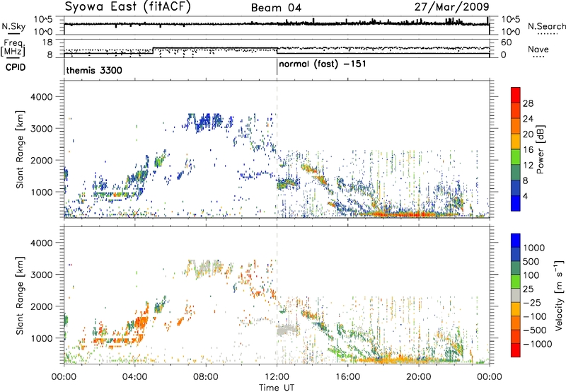Click the "themis 3300" CPID entry
This screenshot has width=566, height=392.
(x=94, y=70)
